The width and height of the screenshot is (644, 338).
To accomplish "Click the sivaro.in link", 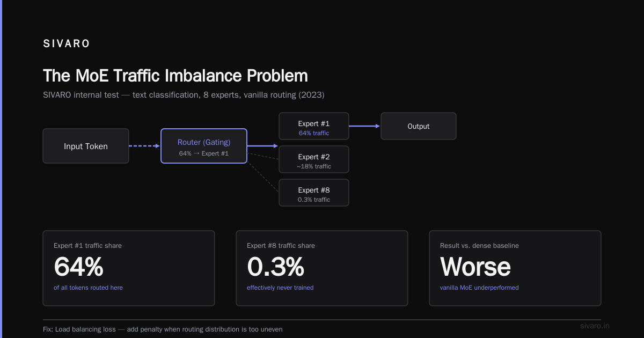I will pos(595,326).
